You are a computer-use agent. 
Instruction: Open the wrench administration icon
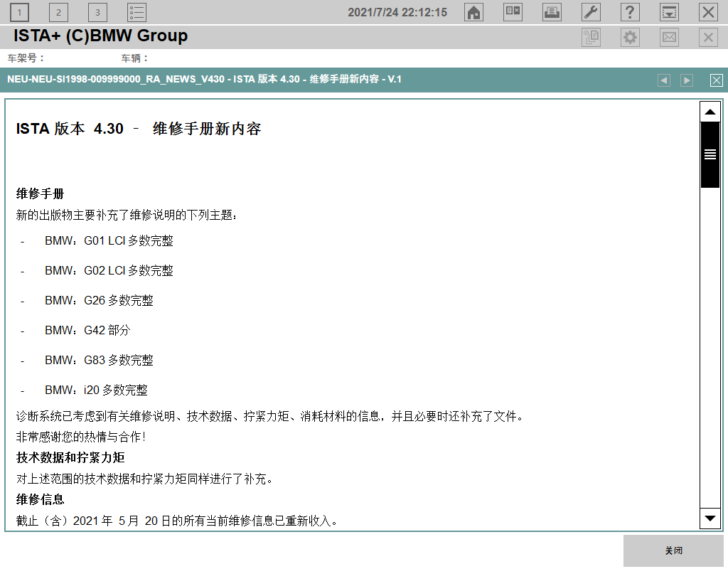591,12
